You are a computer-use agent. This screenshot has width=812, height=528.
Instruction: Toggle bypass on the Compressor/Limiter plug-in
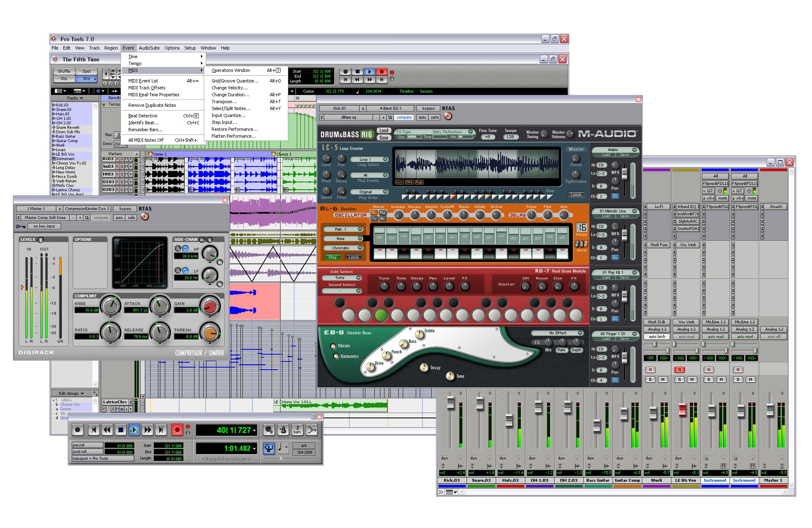click(x=125, y=209)
